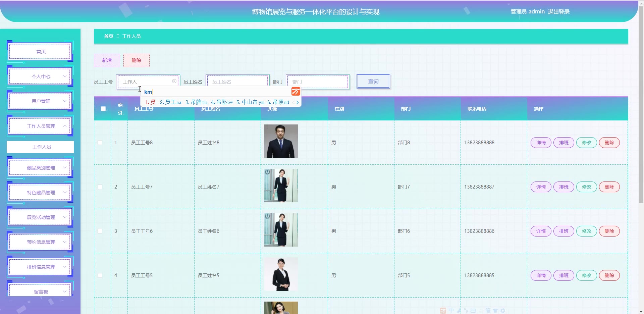View 详情 for 员工姓名7
This screenshot has width=644, height=314.
point(541,187)
